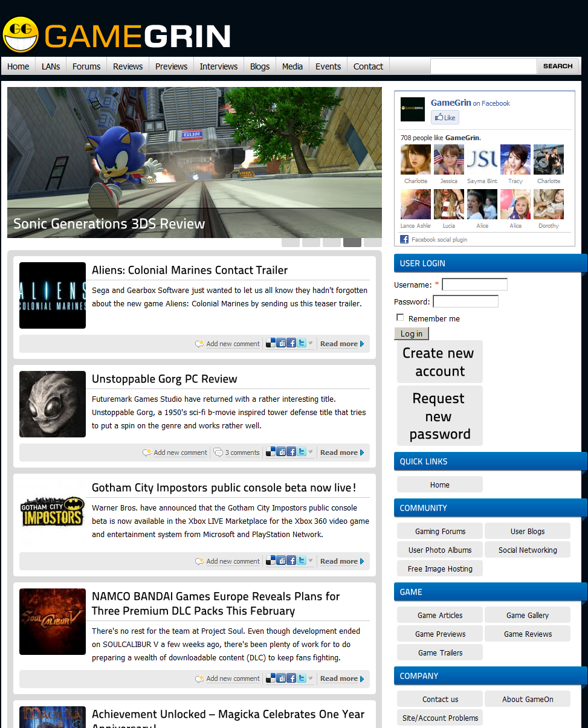Tweet the Unstoppable Gorg review via Twitter icon
588x728 pixels.
302,452
